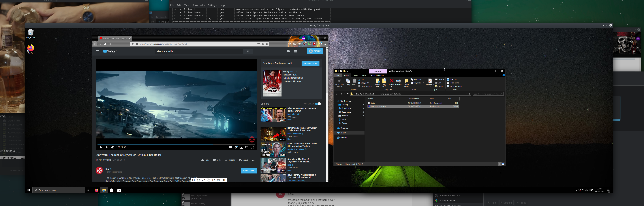The image size is (644, 206).
Task: Click SAVE to add video to playlist
Action: [244, 160]
